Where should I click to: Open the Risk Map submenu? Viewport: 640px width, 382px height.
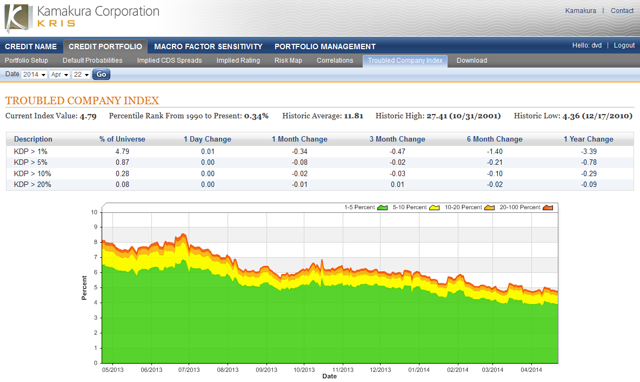click(288, 60)
